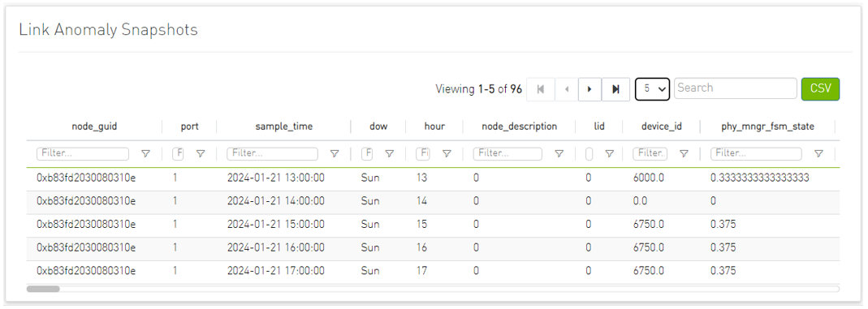This screenshot has height=309, width=868.
Task: Open filter funnel for sample_time column
Action: tap(335, 153)
